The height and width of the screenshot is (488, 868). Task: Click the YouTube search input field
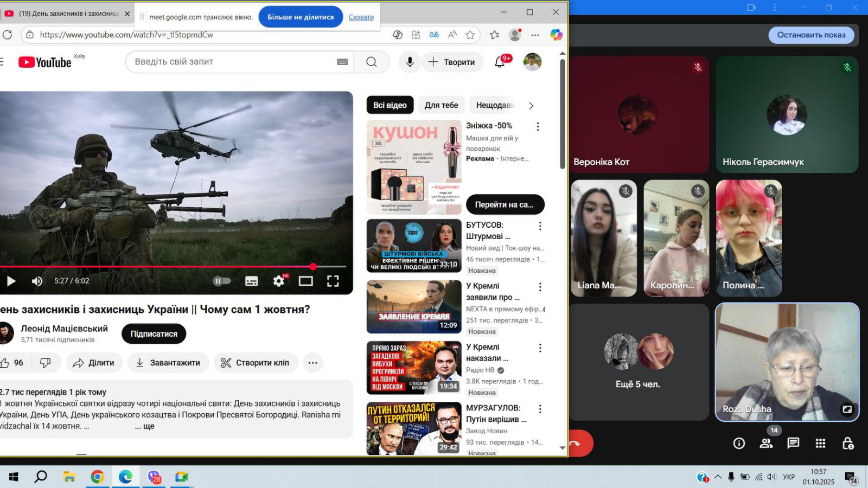(x=233, y=62)
